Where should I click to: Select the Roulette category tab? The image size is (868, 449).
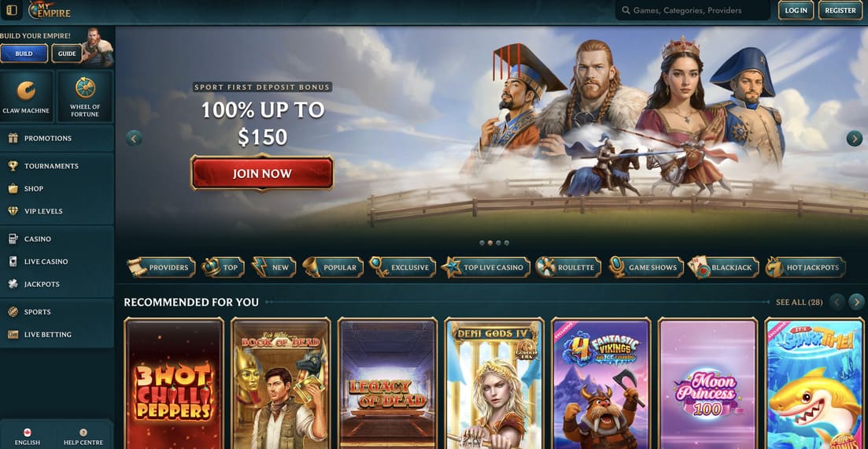pyautogui.click(x=568, y=268)
